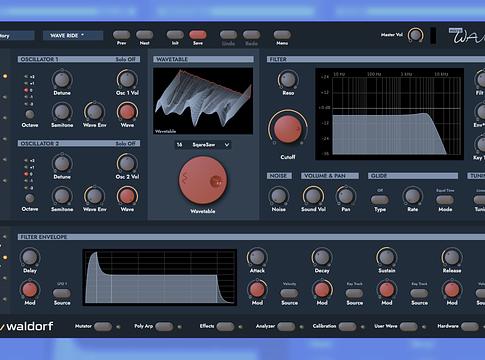Click the Osc 2 Vol knob
The width and height of the screenshot is (485, 360).
pyautogui.click(x=127, y=163)
